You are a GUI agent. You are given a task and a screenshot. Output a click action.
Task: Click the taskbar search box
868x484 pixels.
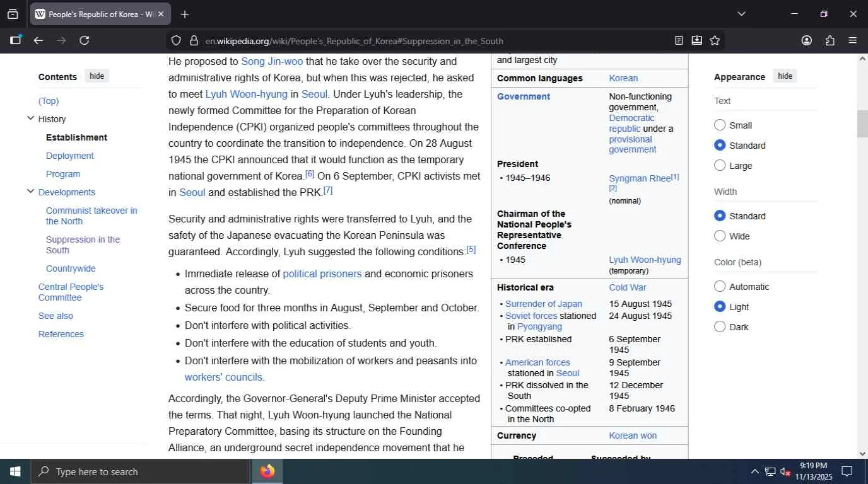140,471
